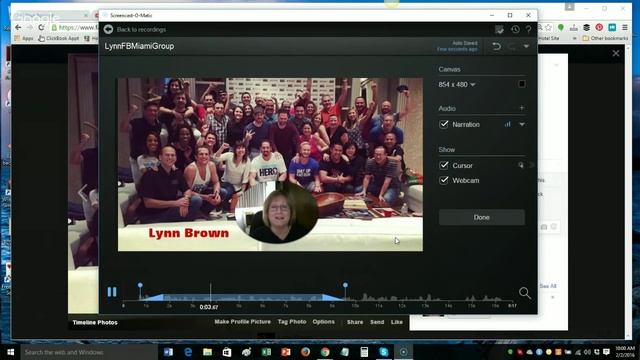This screenshot has height=360, width=640.
Task: Click the circular webcam overlay
Action: click(278, 213)
